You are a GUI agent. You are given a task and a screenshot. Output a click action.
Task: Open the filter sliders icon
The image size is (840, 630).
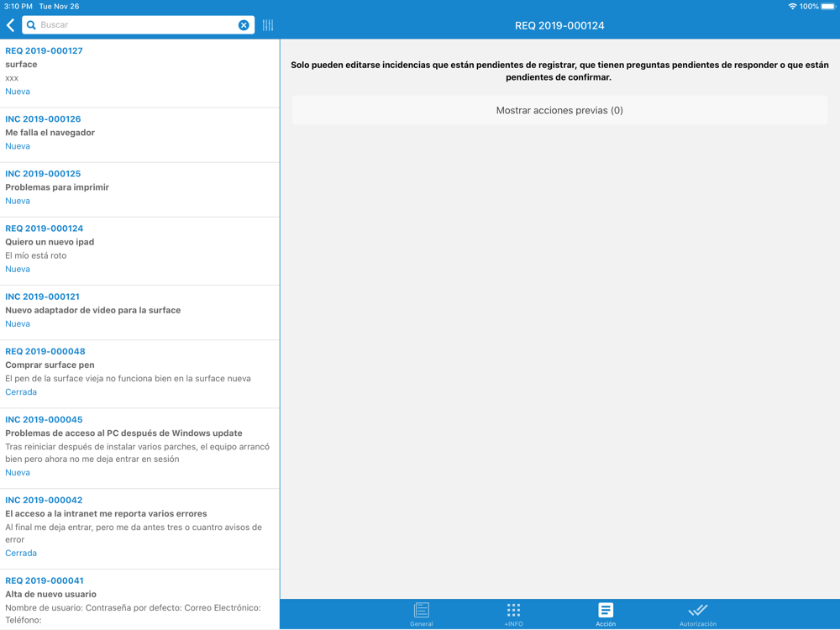click(x=268, y=25)
